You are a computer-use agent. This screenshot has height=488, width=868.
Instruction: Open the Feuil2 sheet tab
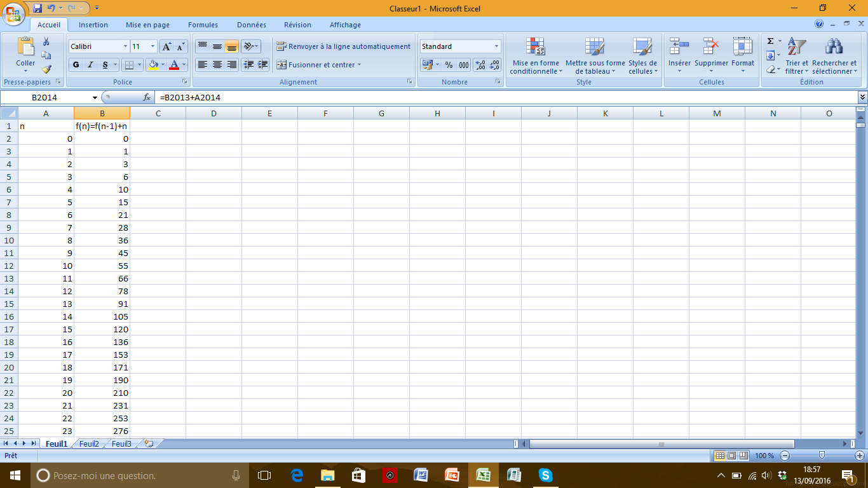point(89,444)
